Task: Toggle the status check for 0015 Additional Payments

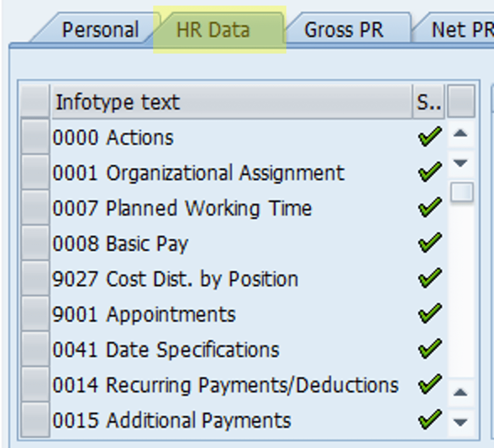Action: (429, 419)
